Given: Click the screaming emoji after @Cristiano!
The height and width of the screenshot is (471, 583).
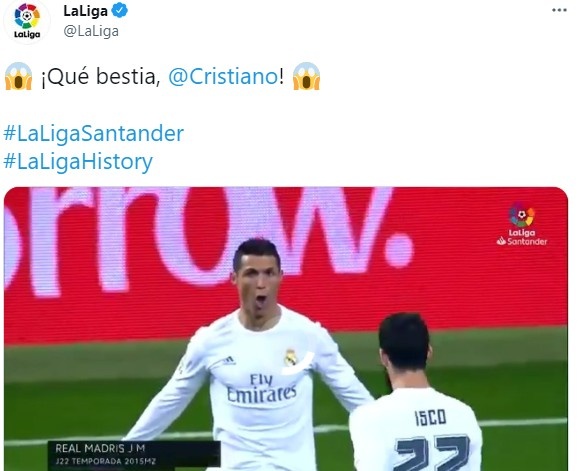Looking at the screenshot, I should click(306, 76).
